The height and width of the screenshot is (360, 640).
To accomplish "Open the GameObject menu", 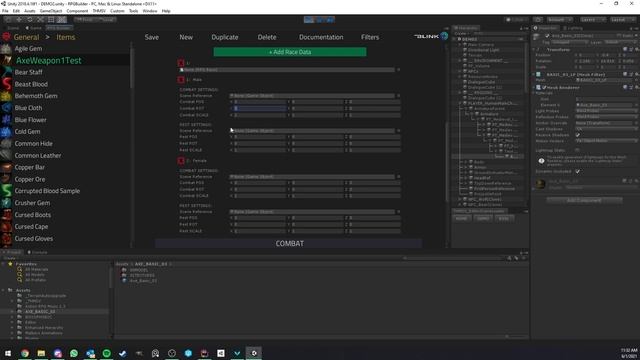I will pyautogui.click(x=51, y=11).
